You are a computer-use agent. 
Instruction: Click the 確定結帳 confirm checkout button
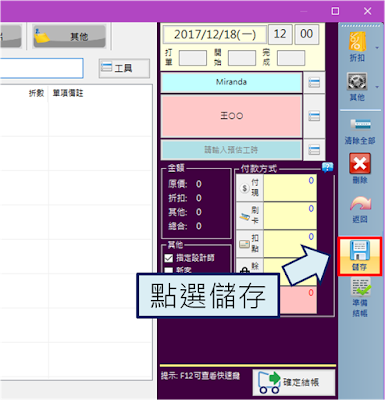point(294,382)
